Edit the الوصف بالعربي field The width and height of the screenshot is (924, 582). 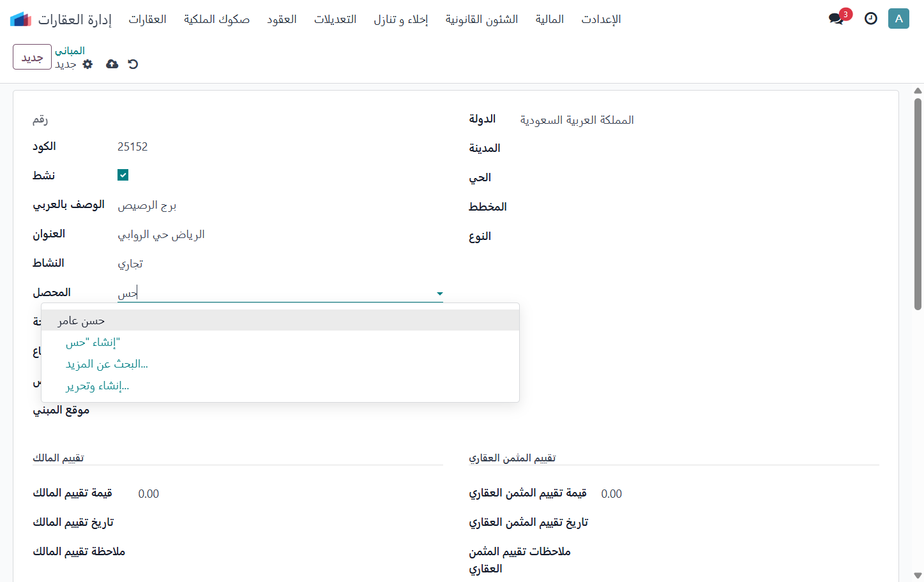tap(280, 205)
